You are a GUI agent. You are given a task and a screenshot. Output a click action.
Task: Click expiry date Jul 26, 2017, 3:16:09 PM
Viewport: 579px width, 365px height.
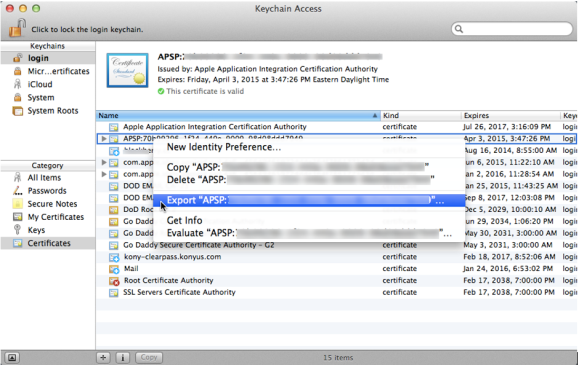pos(507,127)
